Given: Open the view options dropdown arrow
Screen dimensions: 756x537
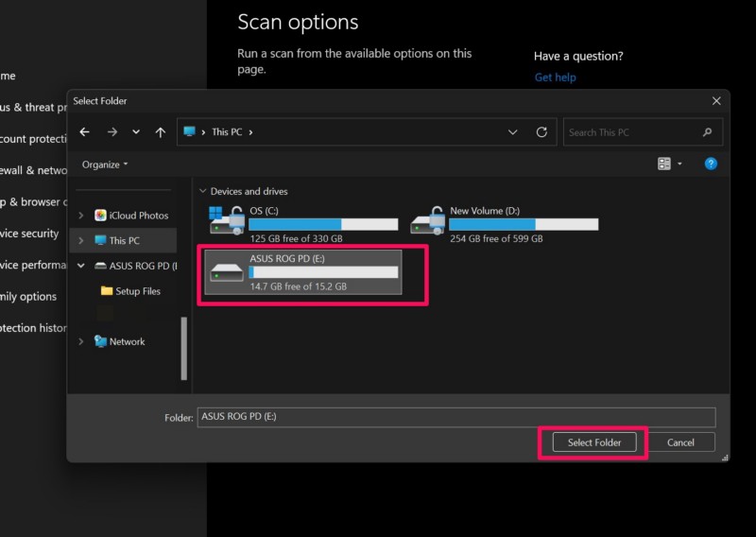Looking at the screenshot, I should tap(680, 165).
